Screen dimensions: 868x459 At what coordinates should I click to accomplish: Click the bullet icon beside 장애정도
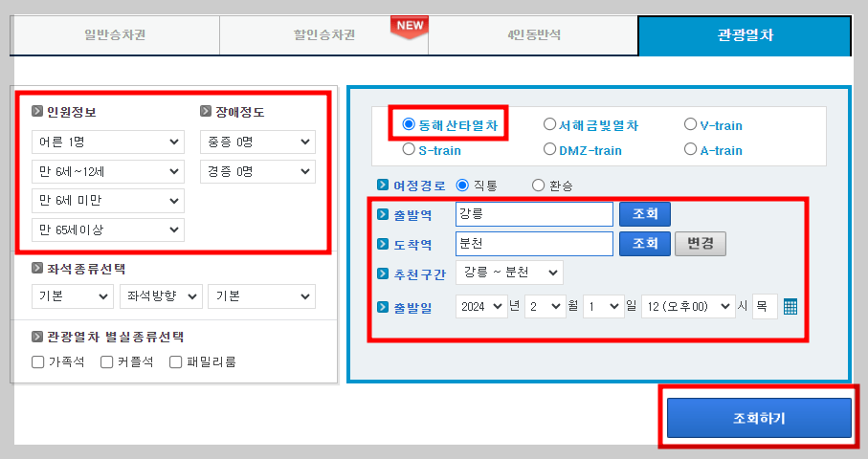(206, 111)
